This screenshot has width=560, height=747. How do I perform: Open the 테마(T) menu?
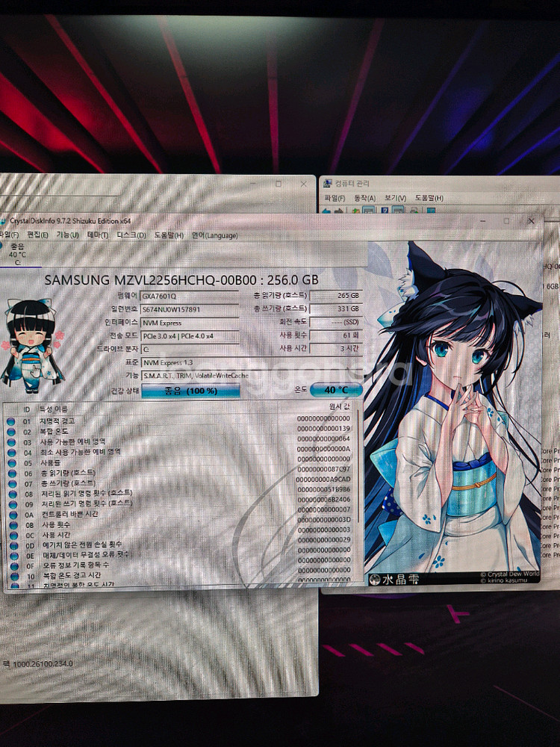point(97,235)
